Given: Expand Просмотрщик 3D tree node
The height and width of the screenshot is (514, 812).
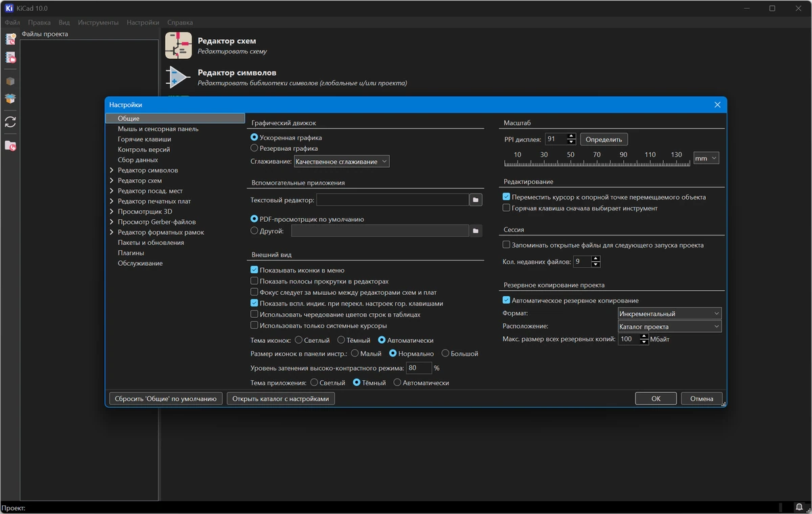Looking at the screenshot, I should coord(112,212).
